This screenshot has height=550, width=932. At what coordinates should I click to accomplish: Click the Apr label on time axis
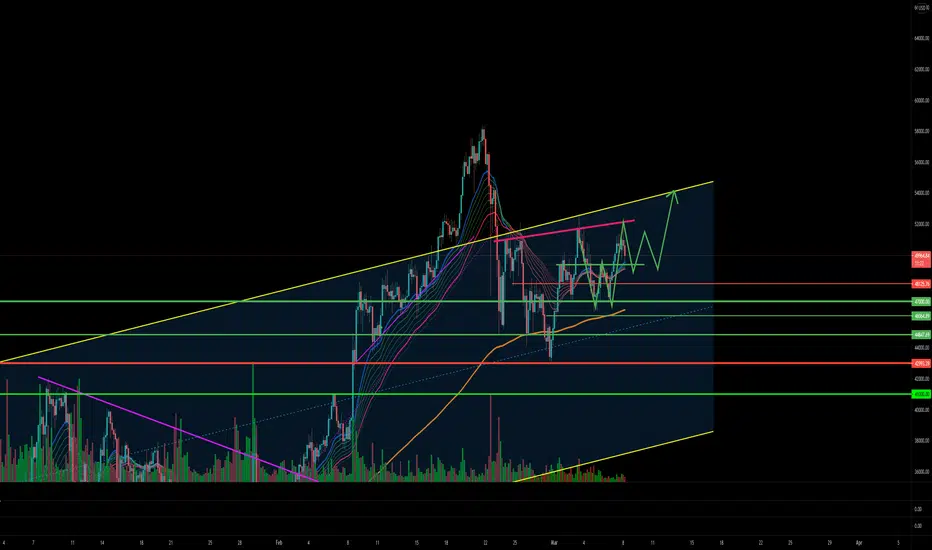tap(858, 543)
